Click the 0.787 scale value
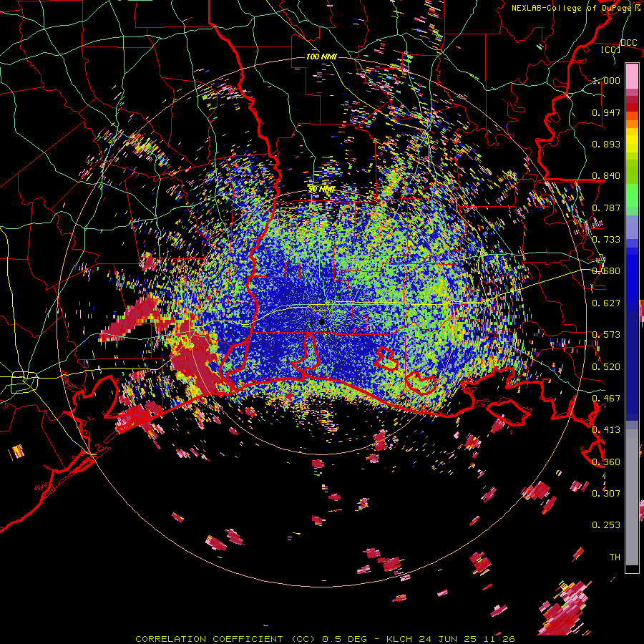This screenshot has height=644, width=644. point(606,208)
